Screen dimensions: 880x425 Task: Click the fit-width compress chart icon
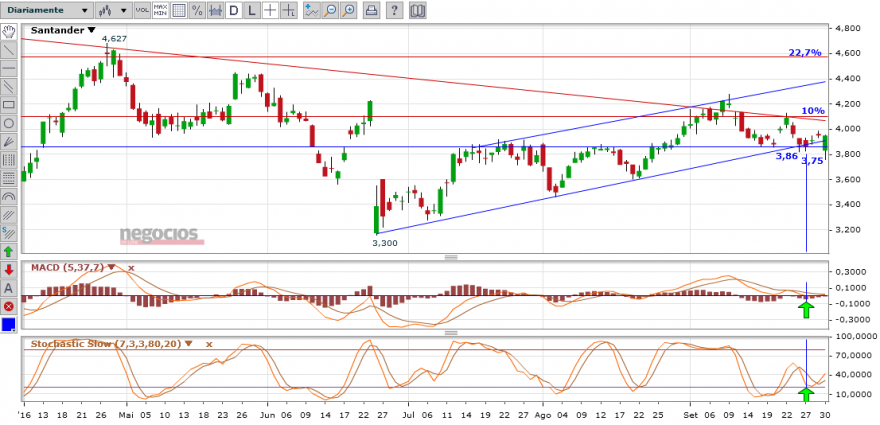[x=216, y=10]
